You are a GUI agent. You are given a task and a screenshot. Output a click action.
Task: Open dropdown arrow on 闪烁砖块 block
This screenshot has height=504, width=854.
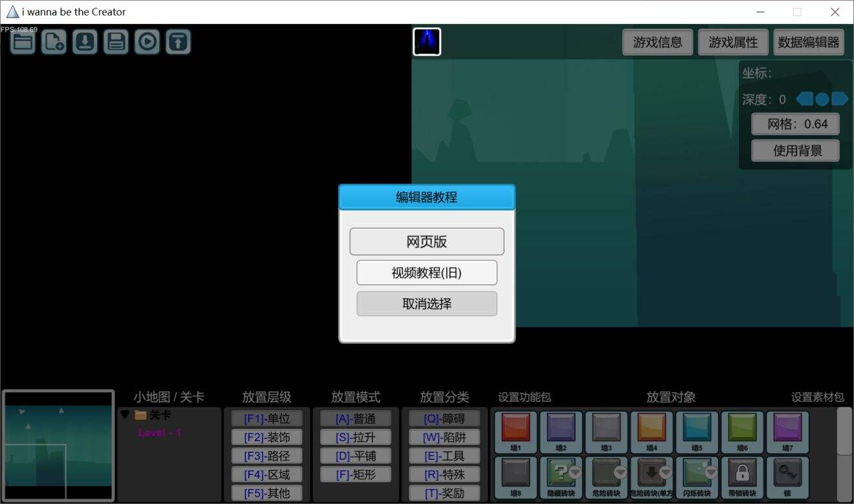[x=710, y=473]
